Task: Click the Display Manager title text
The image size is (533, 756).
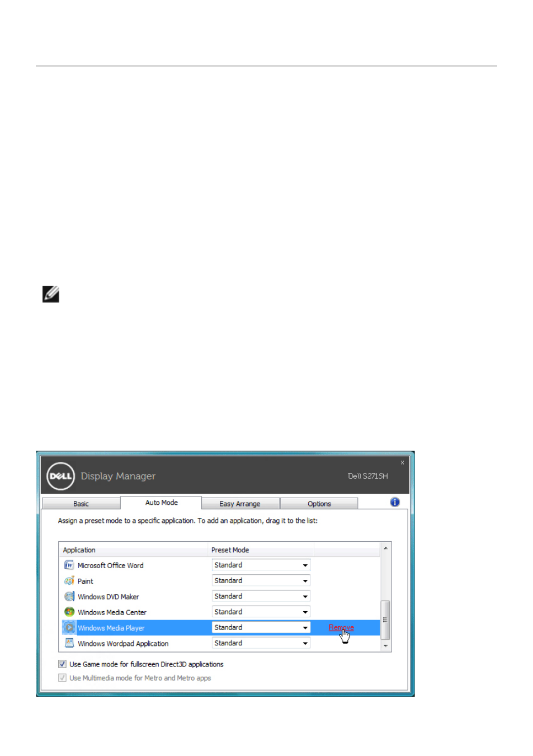Action: pos(118,476)
